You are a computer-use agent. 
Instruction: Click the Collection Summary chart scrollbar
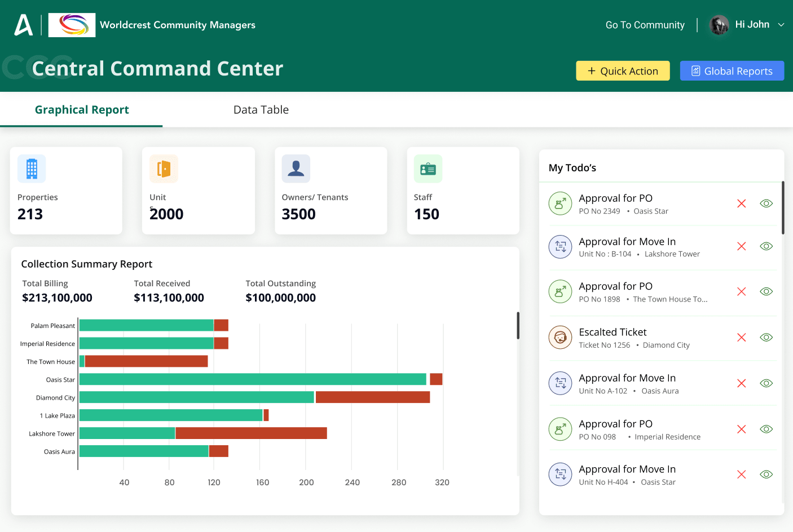pyautogui.click(x=518, y=326)
